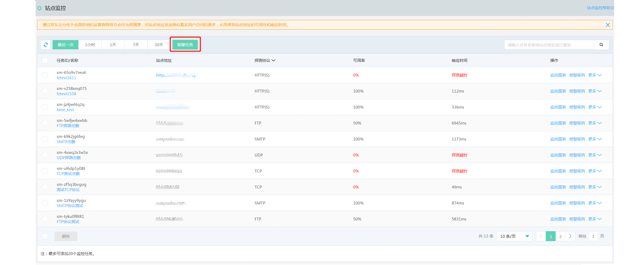Switch to the 30天 time filter tab

(x=158, y=45)
